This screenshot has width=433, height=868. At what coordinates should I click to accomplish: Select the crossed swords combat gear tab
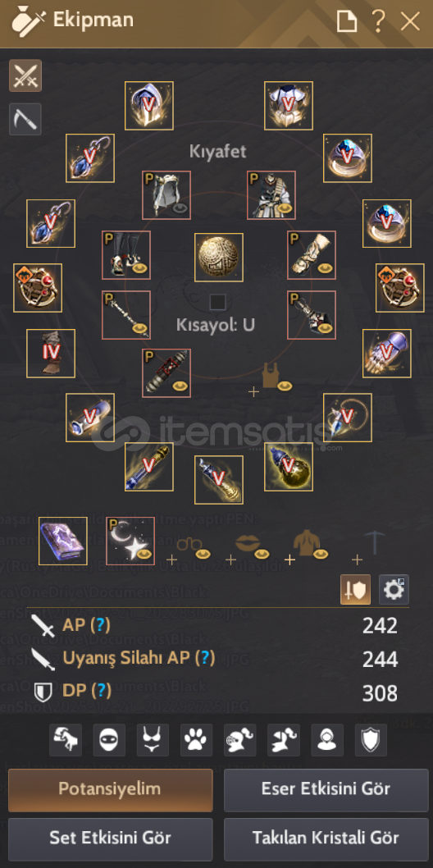coord(25,75)
